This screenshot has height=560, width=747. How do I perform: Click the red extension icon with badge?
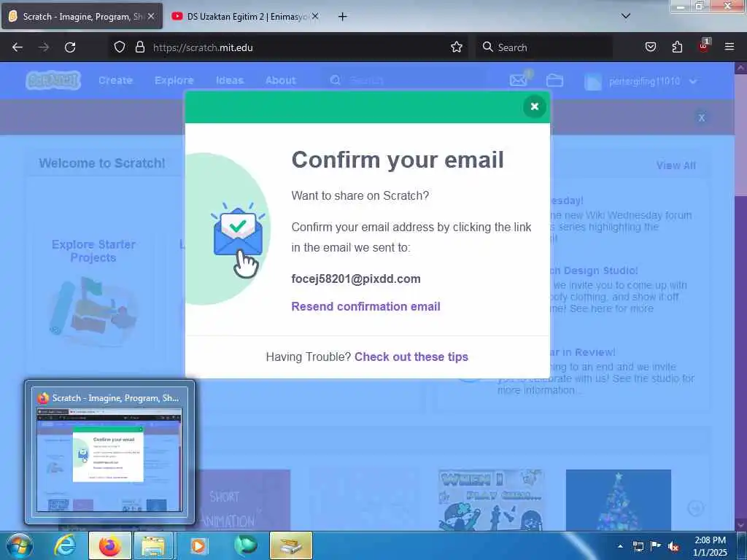pos(704,46)
